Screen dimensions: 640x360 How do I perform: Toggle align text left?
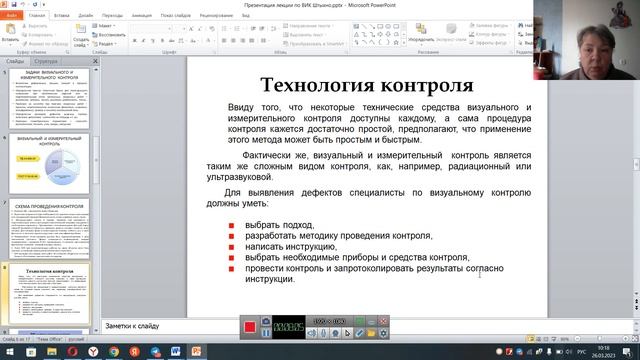(x=224, y=41)
